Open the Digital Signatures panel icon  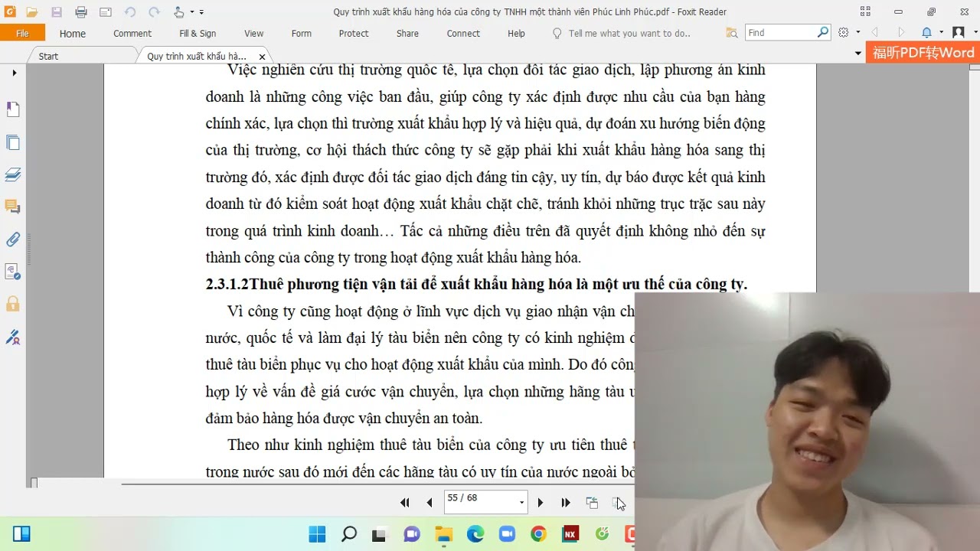[13, 272]
